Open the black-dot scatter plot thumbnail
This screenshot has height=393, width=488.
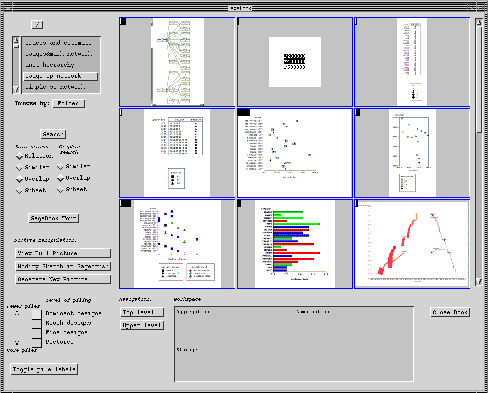point(295,153)
